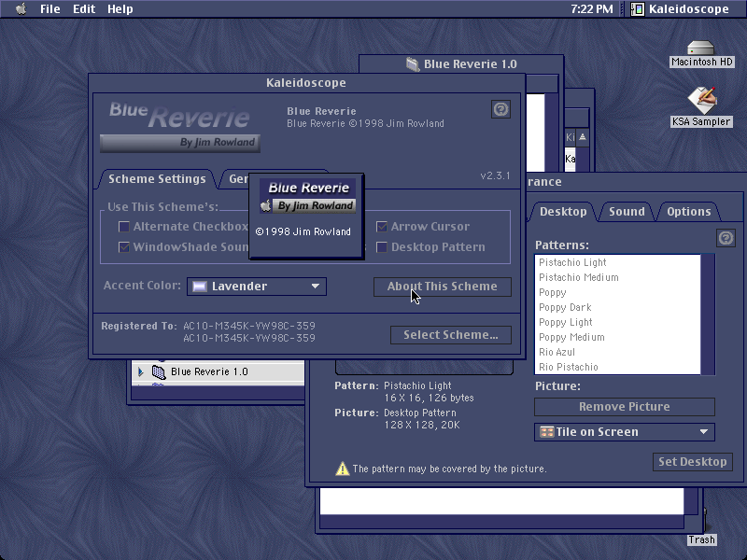747x560 pixels.
Task: Toggle the Arrow Cursor checkbox
Action: point(382,227)
